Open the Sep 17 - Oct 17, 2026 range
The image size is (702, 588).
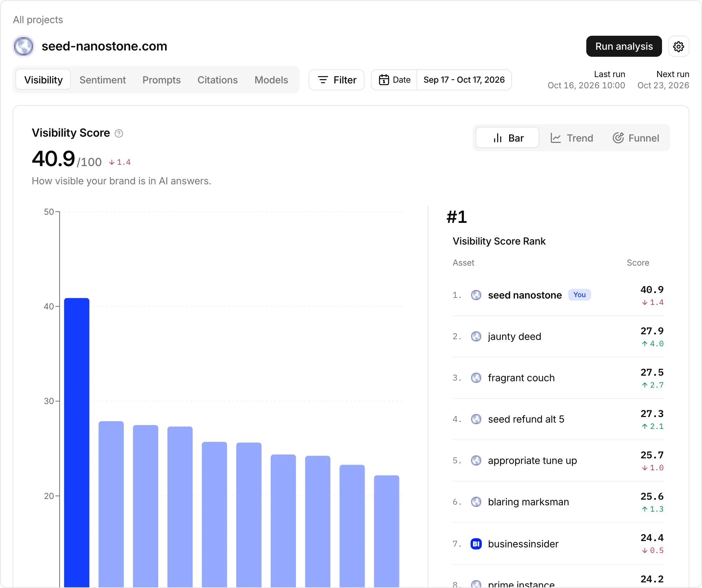coord(464,80)
